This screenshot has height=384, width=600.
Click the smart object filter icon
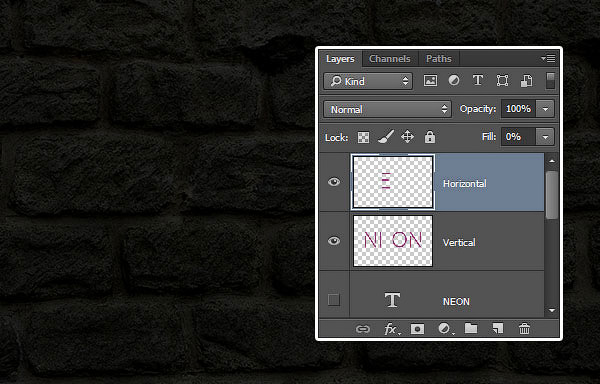click(527, 81)
